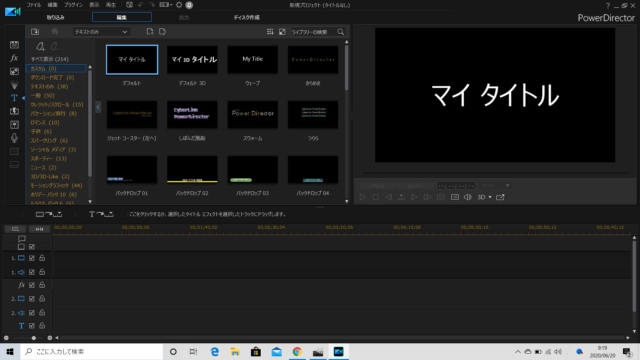This screenshot has width=640, height=360.
Task: Open the library filter dropdown
Action: 101,32
